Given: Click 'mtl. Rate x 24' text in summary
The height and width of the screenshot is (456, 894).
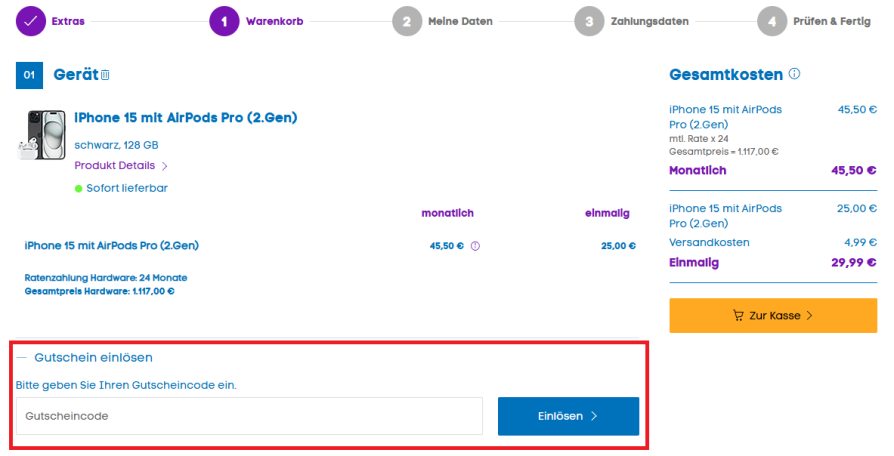Looking at the screenshot, I should pos(699,139).
